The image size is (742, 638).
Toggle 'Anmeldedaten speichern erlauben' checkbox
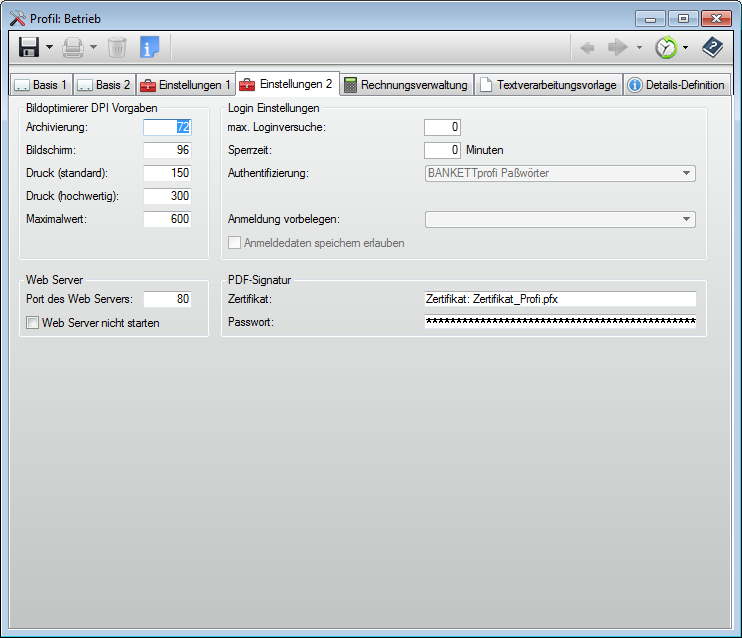235,243
